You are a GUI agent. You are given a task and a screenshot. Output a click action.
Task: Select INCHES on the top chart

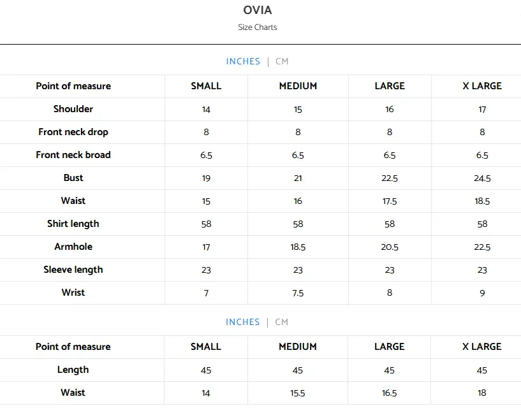(x=243, y=61)
